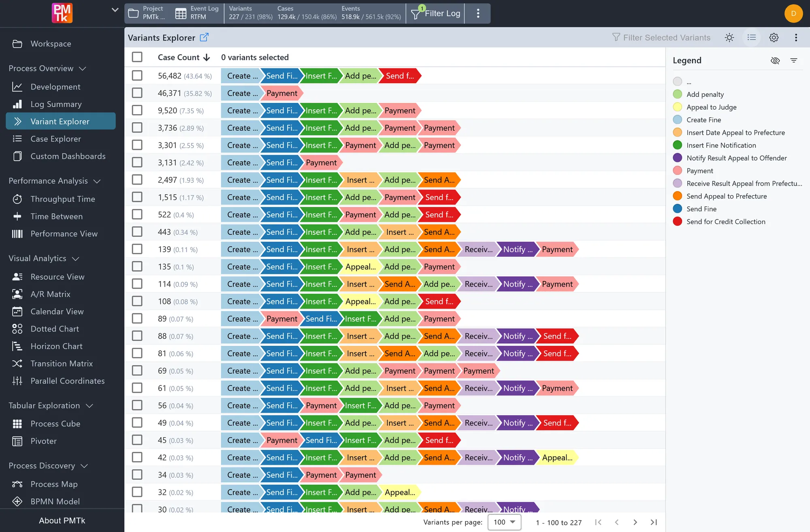
Task: Select the 3,131 cases variant checkbox
Action: tap(137, 162)
